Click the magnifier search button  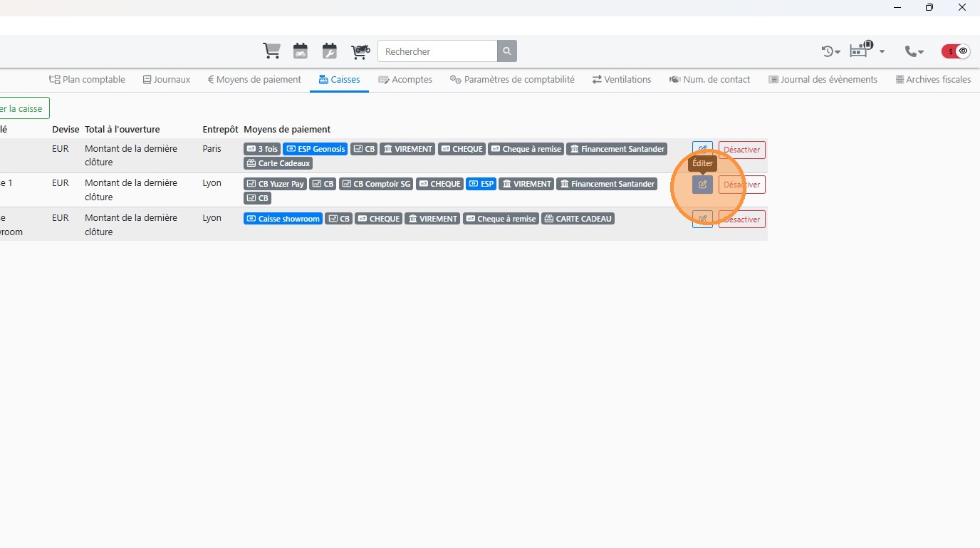coord(507,51)
